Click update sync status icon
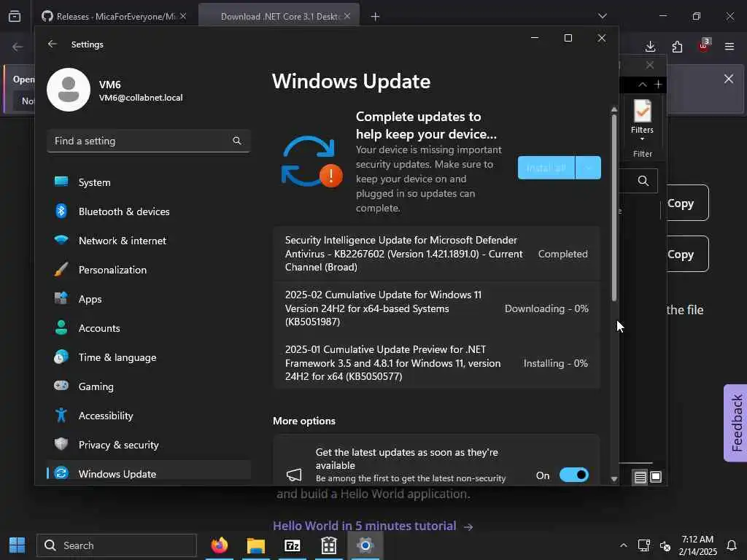The height and width of the screenshot is (560, 747). (x=311, y=162)
